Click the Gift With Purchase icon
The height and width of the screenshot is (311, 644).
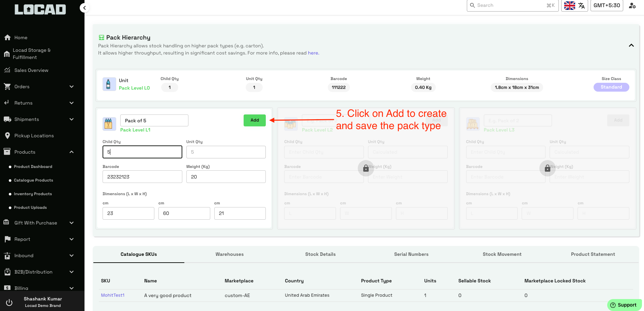6,222
